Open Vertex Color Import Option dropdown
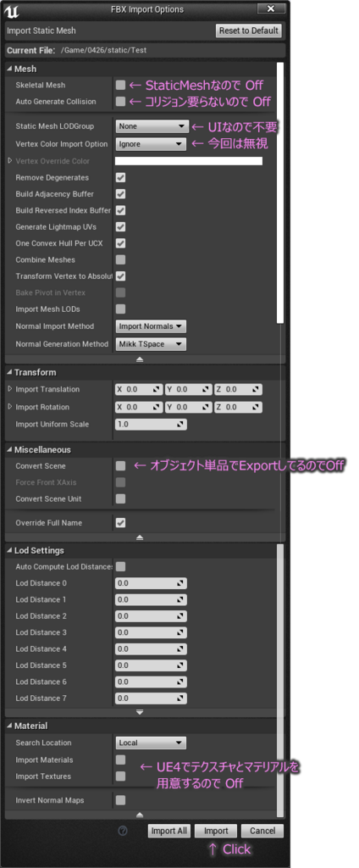Screen dimensions: 359x868 pos(151,144)
